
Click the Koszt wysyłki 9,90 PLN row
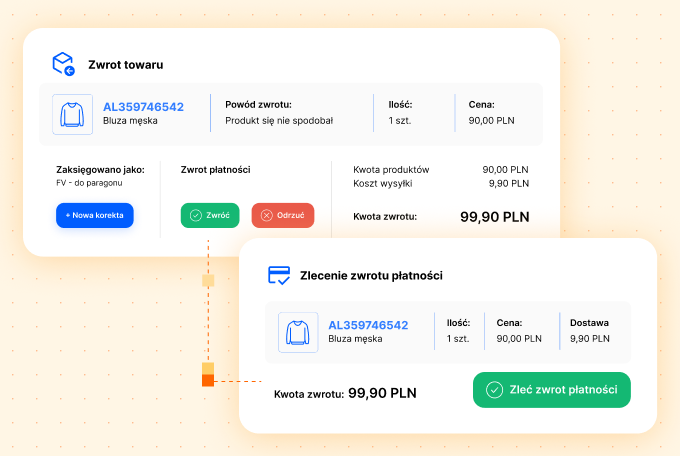(x=441, y=184)
